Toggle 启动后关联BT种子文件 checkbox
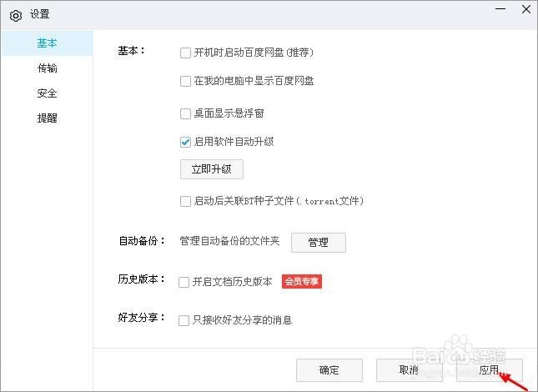Screen dimensions: 538x392 click(185, 201)
